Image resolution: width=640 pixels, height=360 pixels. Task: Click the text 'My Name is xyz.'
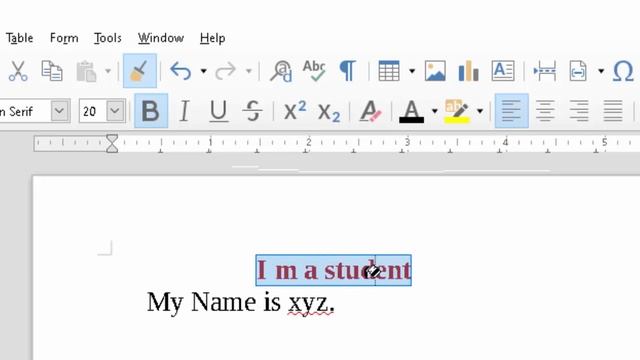[x=241, y=302]
